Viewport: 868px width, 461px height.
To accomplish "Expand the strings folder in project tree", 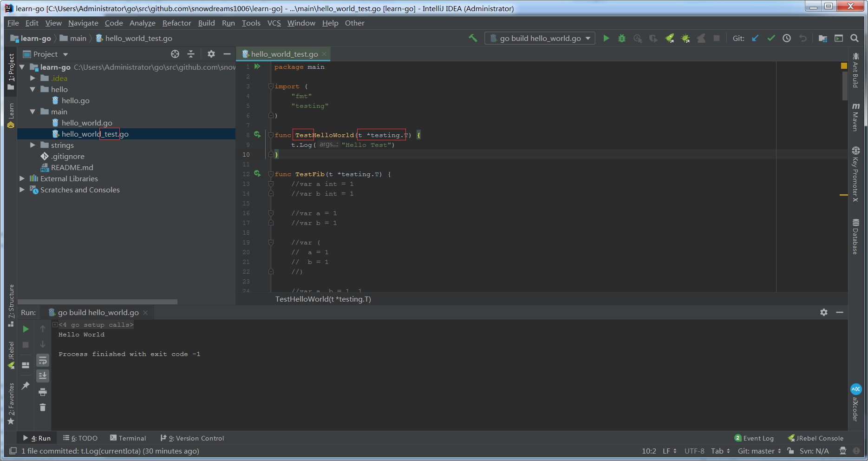I will [x=33, y=145].
